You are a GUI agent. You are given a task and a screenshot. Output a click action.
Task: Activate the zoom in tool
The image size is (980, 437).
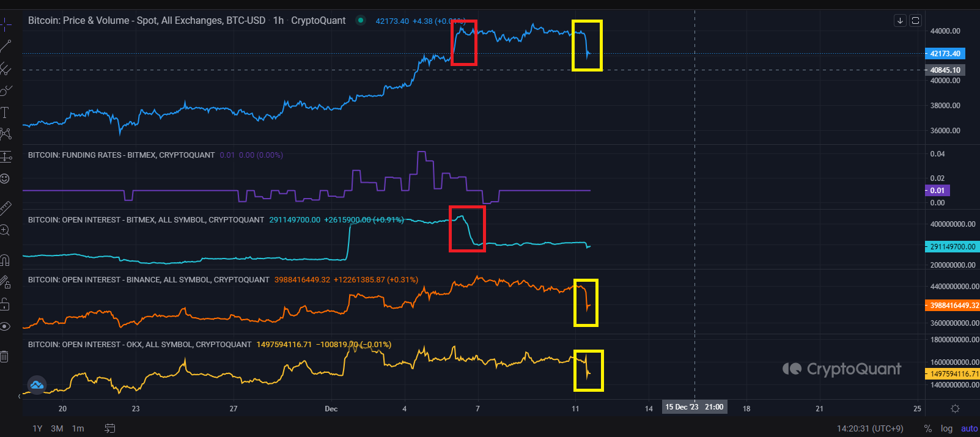pos(5,230)
